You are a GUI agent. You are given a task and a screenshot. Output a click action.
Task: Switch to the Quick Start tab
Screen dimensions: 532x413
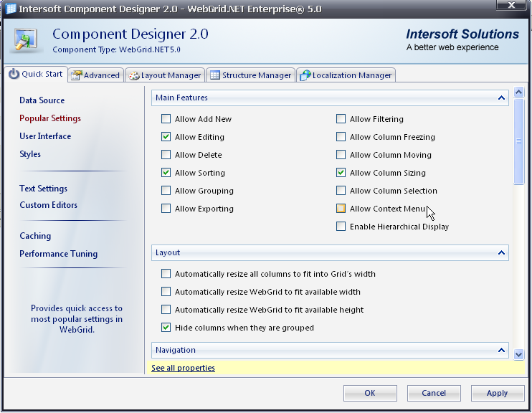point(36,74)
